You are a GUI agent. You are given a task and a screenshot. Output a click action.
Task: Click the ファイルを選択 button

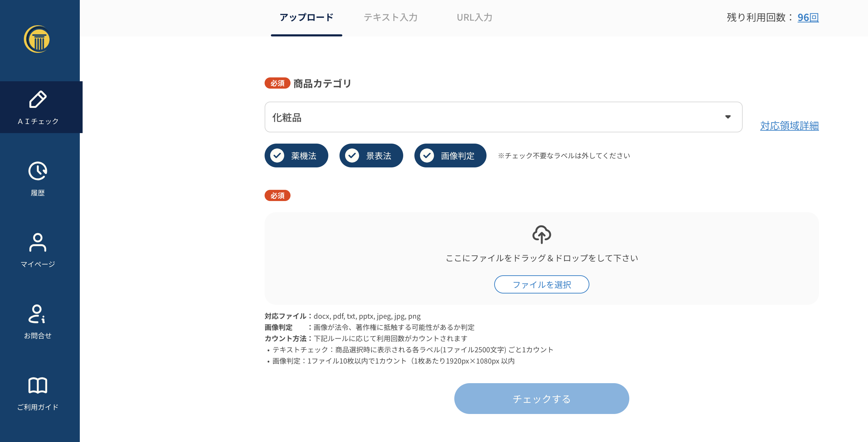click(542, 284)
